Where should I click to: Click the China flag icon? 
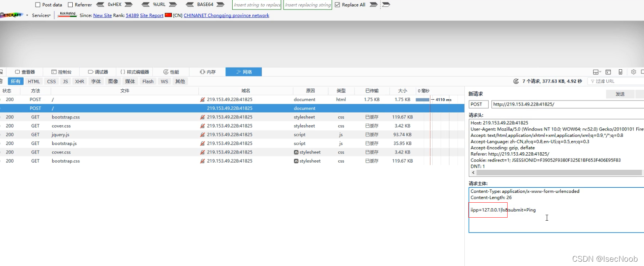(168, 15)
